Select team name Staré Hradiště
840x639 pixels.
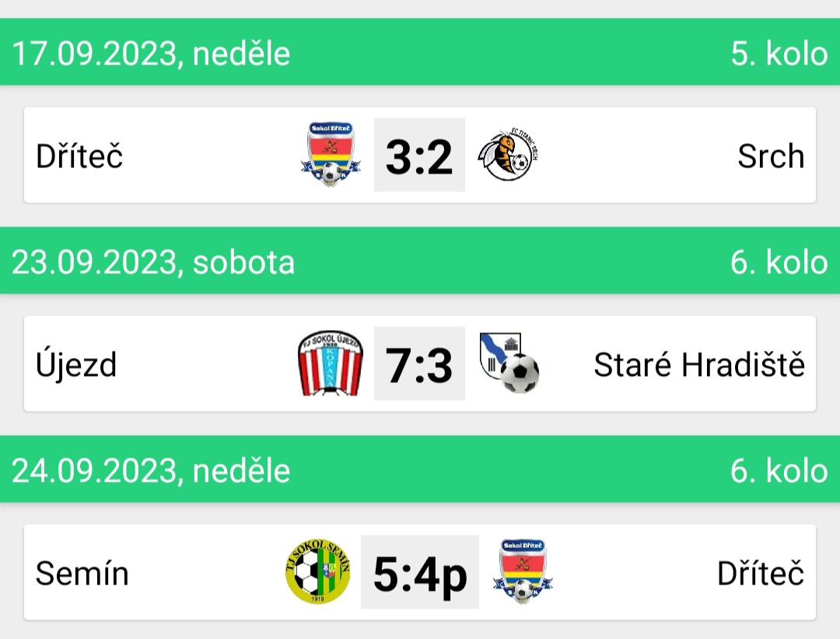[x=699, y=364]
